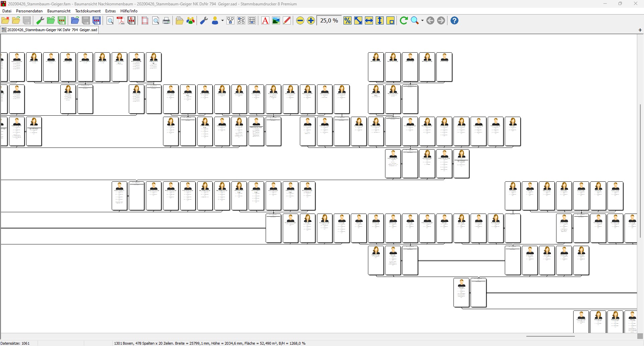Image resolution: width=644 pixels, height=346 pixels.
Task: Open the Baumansicht menu
Action: [x=59, y=11]
